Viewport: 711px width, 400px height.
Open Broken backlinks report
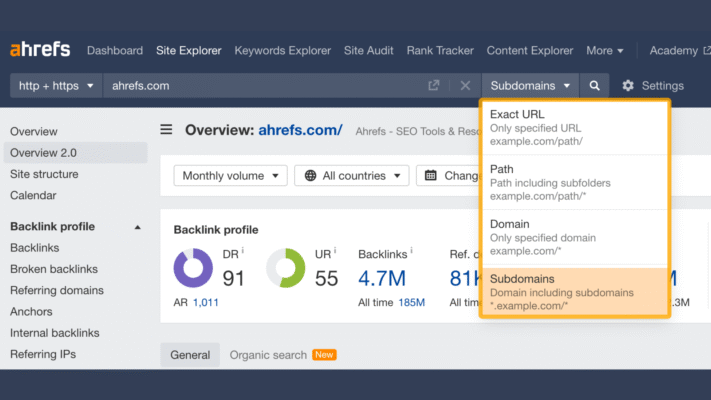click(x=54, y=269)
